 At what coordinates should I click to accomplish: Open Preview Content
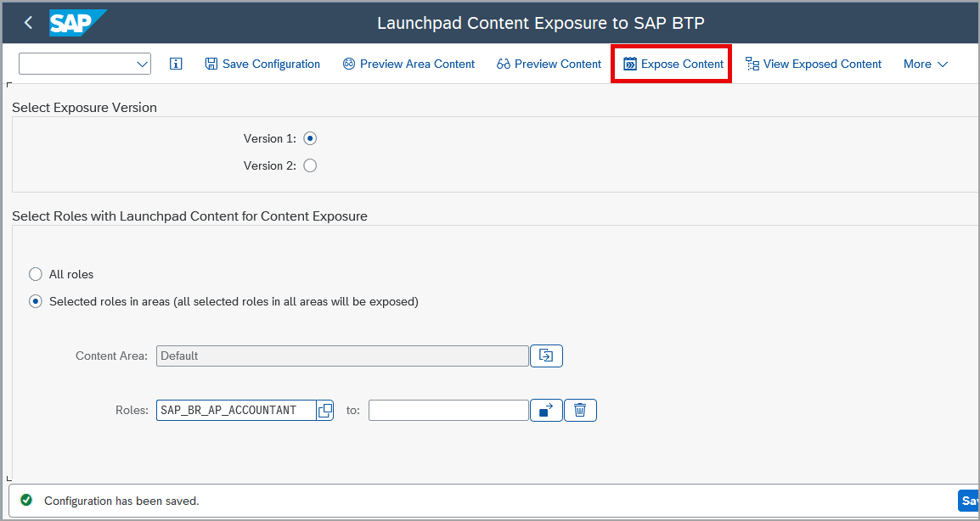[549, 64]
